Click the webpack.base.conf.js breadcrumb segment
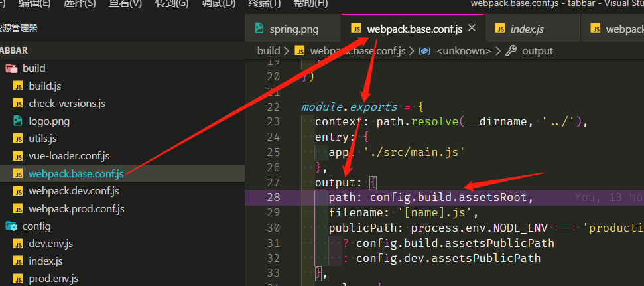 (x=357, y=51)
